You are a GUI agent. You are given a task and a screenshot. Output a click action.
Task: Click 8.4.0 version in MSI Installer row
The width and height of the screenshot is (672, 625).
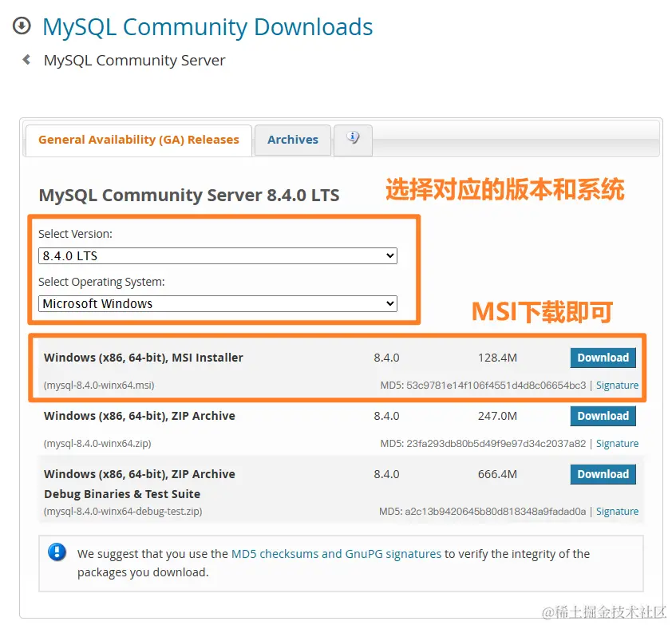[386, 358]
